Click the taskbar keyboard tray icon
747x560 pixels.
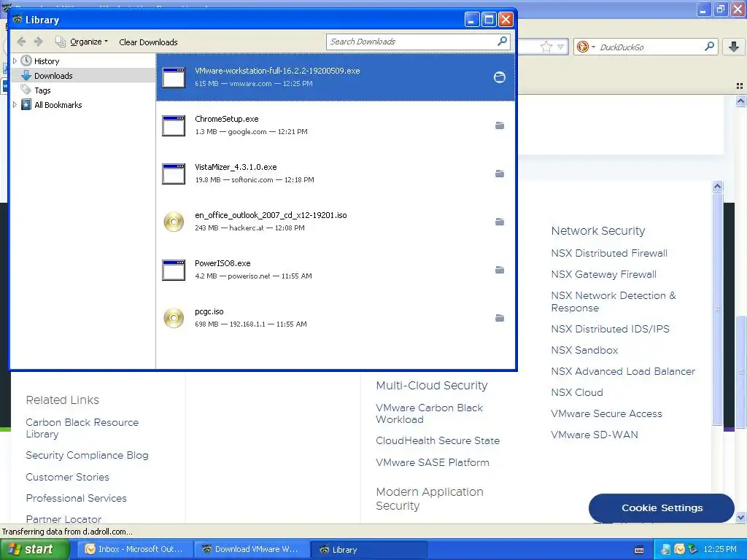(x=639, y=550)
